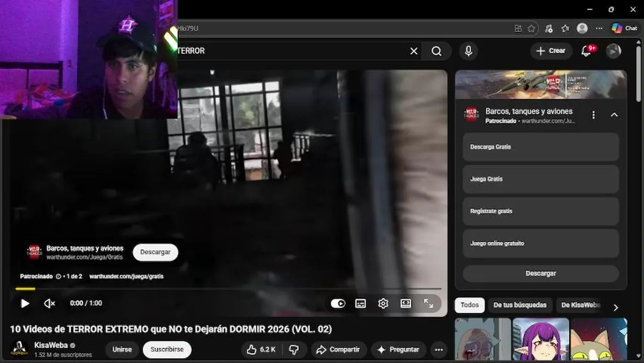Like the video showing 6.2 K
The image size is (644, 363).
[261, 349]
